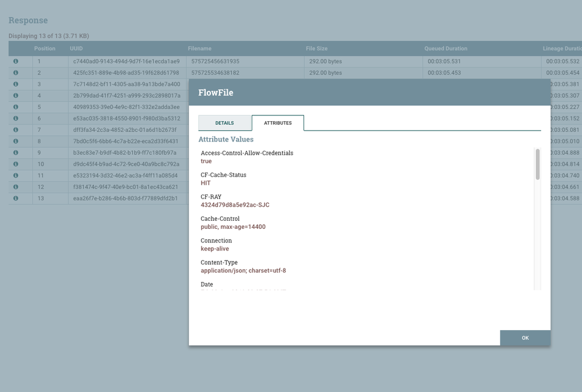Select UUID 2b799dad-41f7-4251-a999-293c2898017a
Screen dimensions: 582x392
click(x=126, y=96)
